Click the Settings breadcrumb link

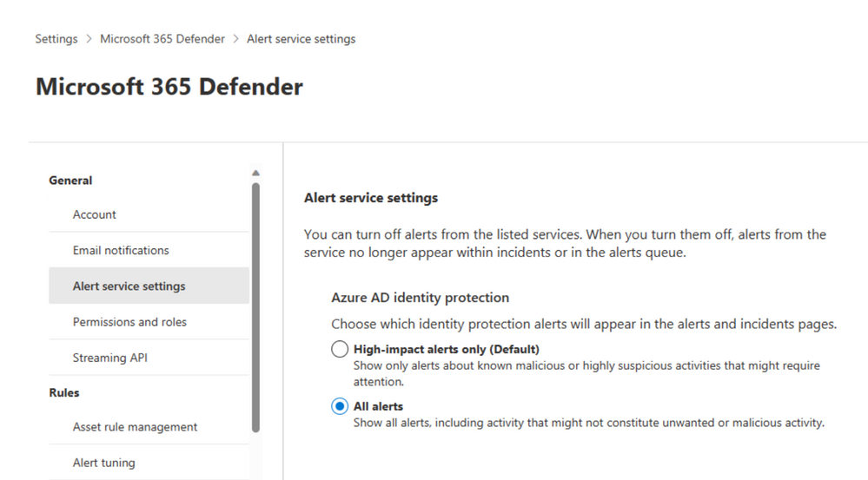tap(56, 39)
